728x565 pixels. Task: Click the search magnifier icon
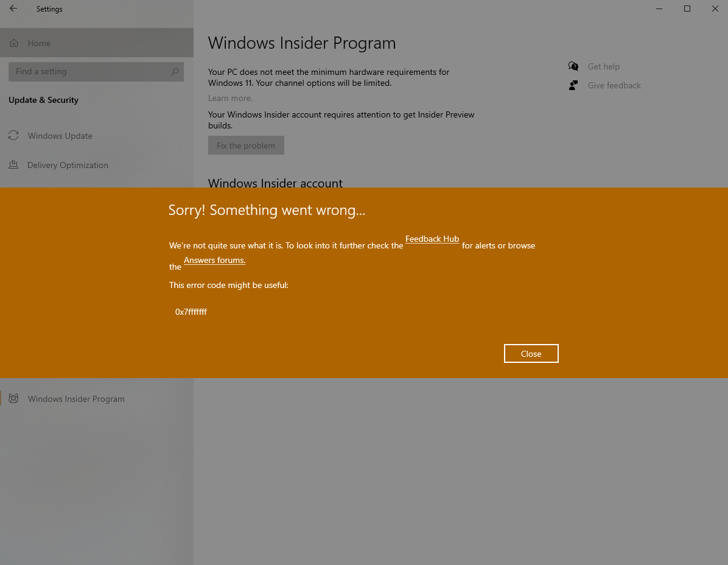click(x=175, y=71)
